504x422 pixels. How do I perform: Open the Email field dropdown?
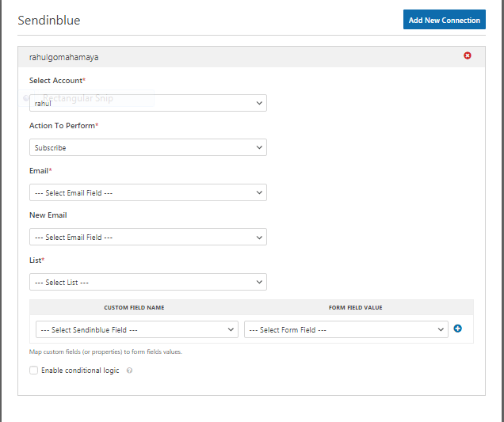pos(148,192)
